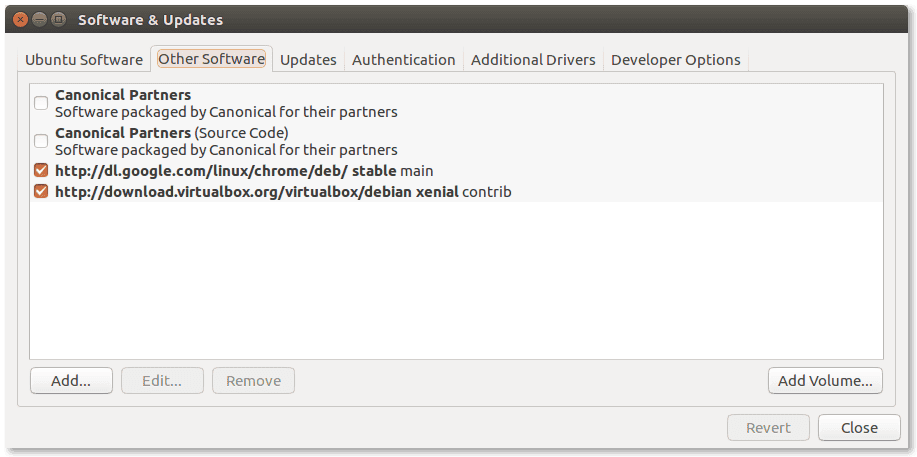The height and width of the screenshot is (457, 917).
Task: Go to the Authentication tab
Action: (404, 60)
